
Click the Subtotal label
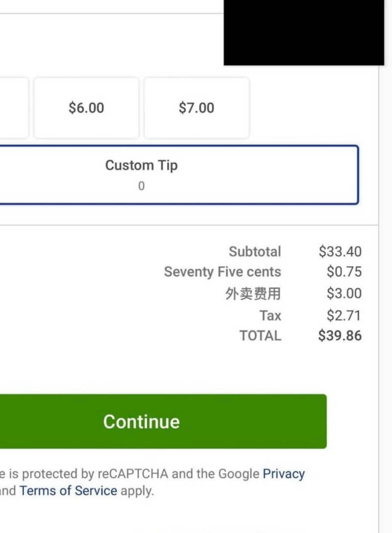pyautogui.click(x=255, y=251)
